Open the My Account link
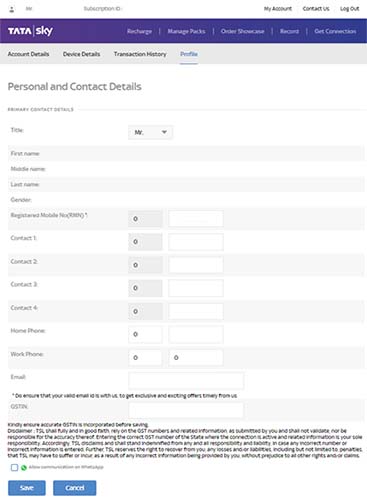367x500 pixels. [278, 9]
